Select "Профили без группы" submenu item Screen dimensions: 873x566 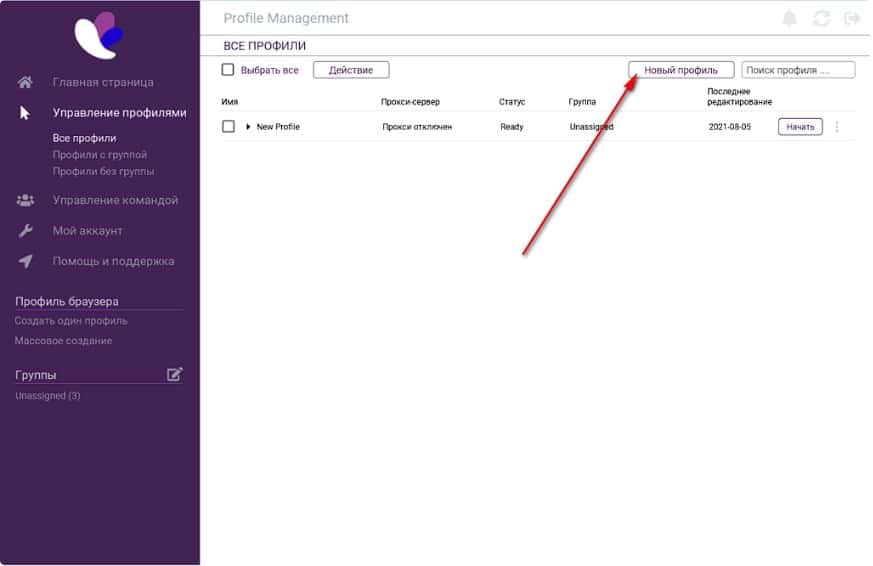click(x=103, y=171)
